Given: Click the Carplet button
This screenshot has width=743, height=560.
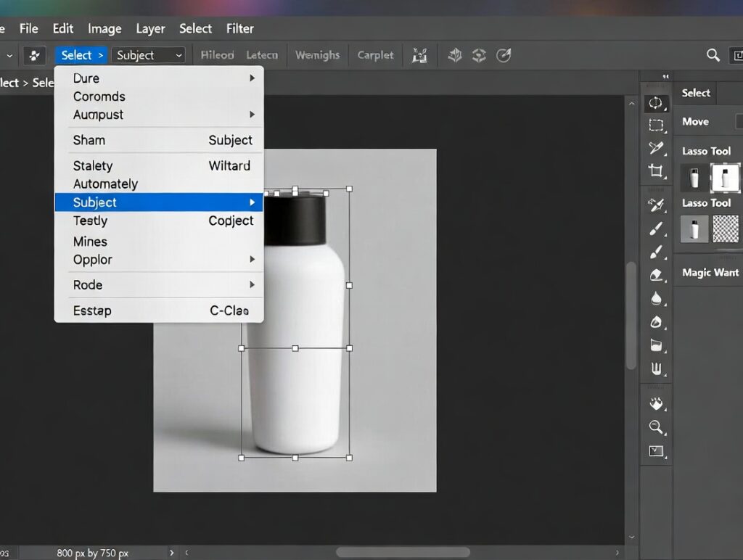Looking at the screenshot, I should (x=375, y=54).
